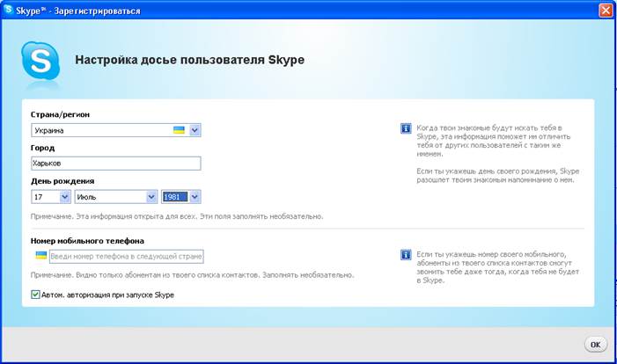Click the info icon beside the mobile number tip
The width and height of the screenshot is (617, 364).
point(406,255)
